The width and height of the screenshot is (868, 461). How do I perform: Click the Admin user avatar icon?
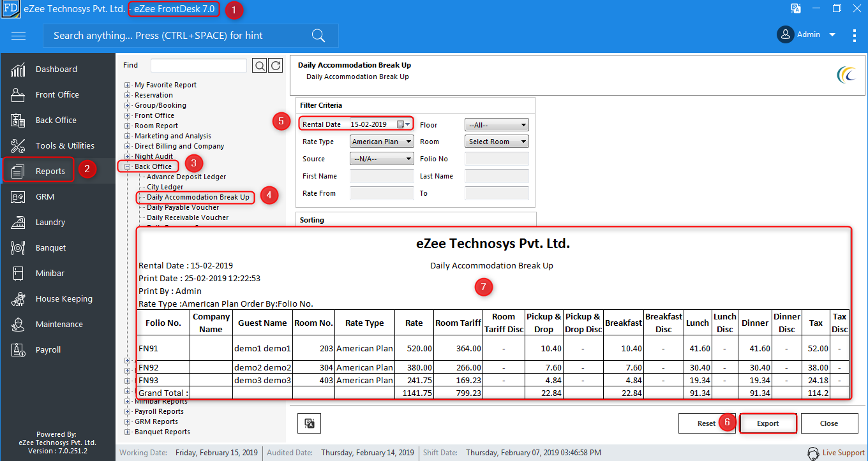(x=785, y=34)
